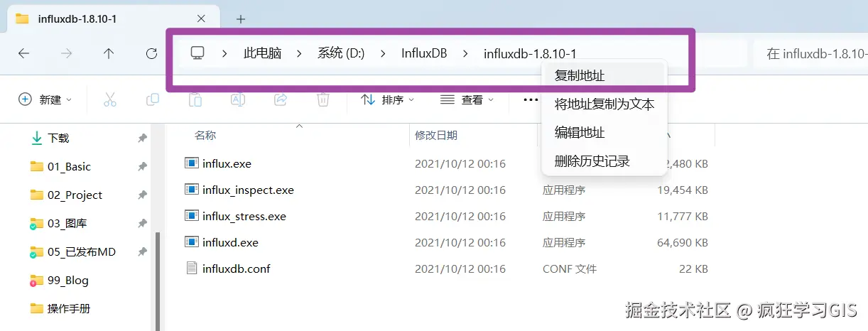Open 05_已发布MD folder in sidebar
This screenshot has width=868, height=331.
click(x=81, y=251)
